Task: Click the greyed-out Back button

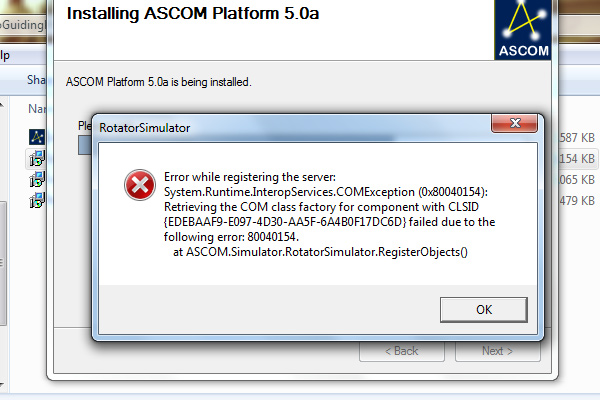Action: [402, 351]
